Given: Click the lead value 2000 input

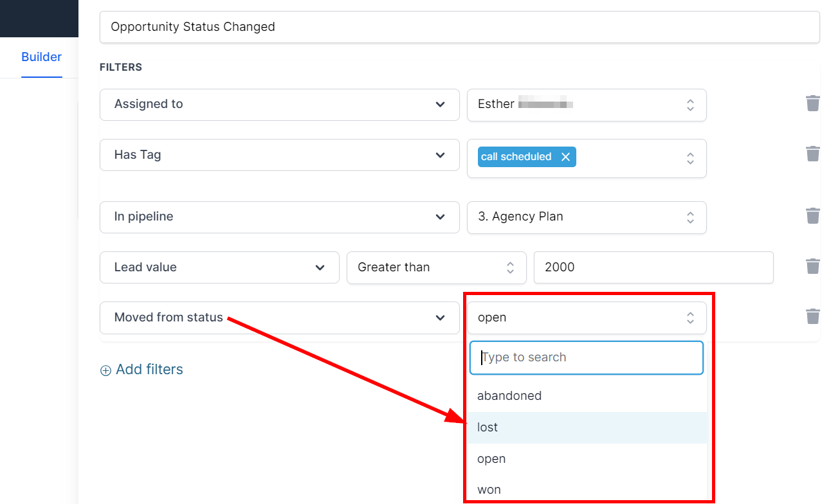Looking at the screenshot, I should coord(653,267).
